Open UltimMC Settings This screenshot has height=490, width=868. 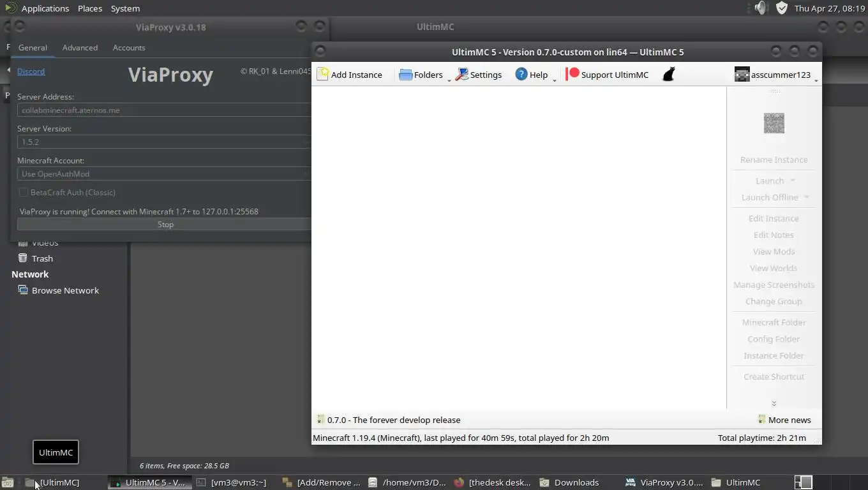[478, 75]
